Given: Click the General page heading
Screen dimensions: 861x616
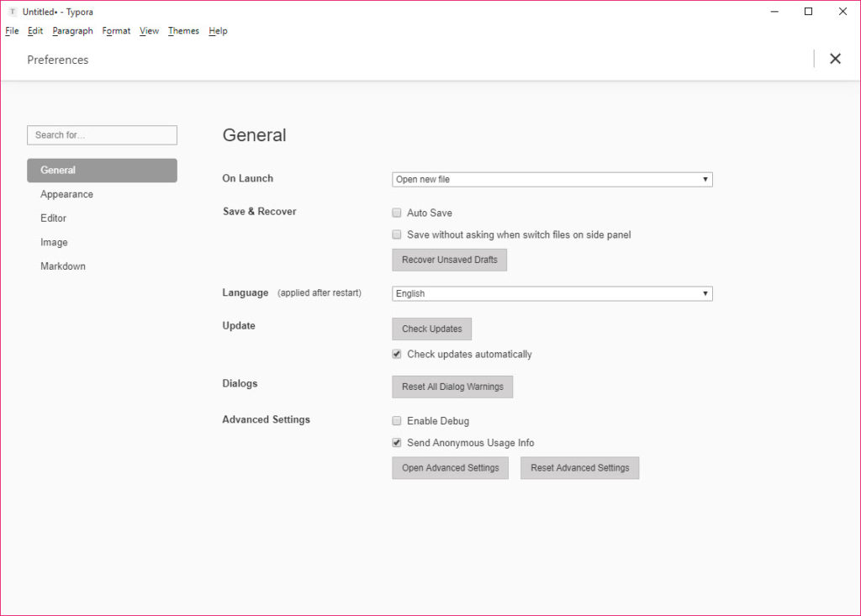Looking at the screenshot, I should (x=254, y=135).
